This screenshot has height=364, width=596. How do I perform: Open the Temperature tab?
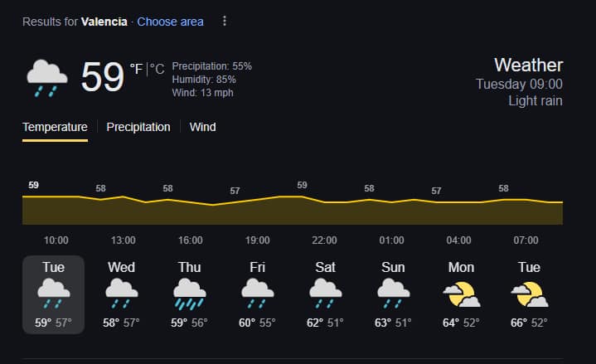[x=55, y=127]
